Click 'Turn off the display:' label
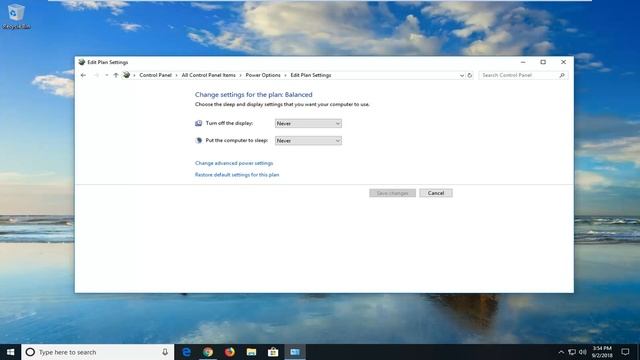The width and height of the screenshot is (640, 360). [229, 123]
